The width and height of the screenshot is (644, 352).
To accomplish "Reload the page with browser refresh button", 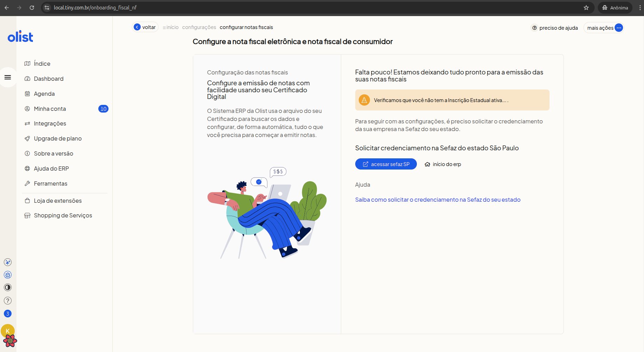I will tap(32, 8).
